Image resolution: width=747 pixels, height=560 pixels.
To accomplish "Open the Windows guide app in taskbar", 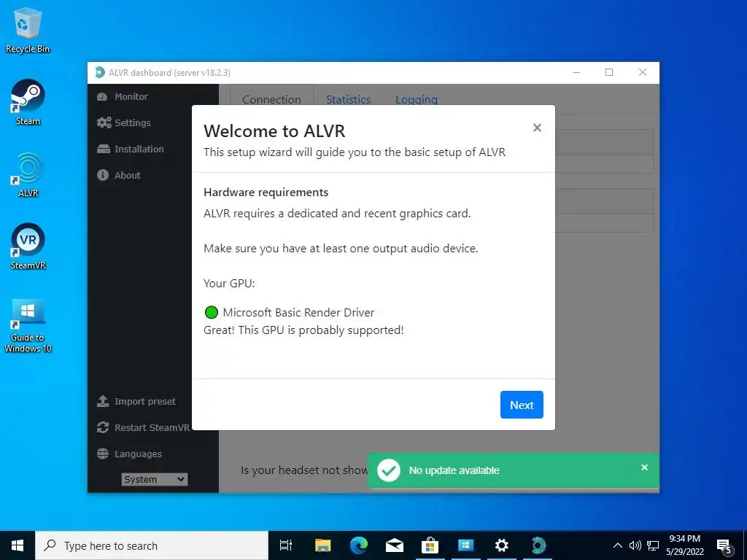I will pyautogui.click(x=465, y=545).
